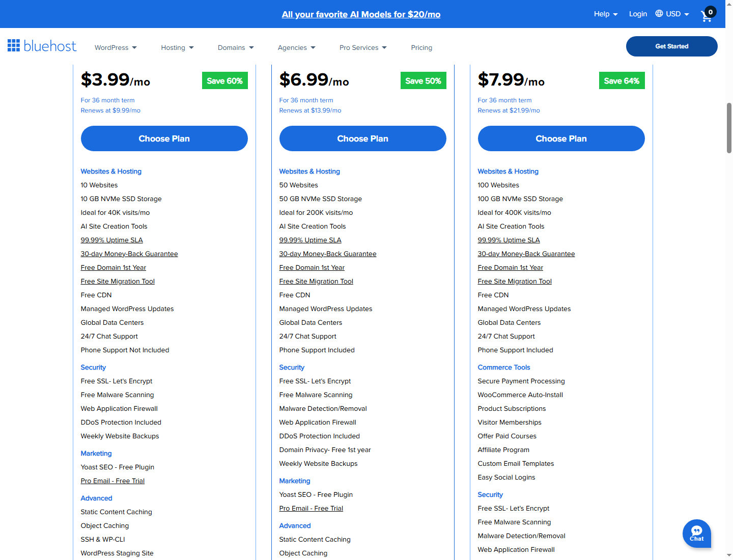Click Free Site Migration Tool in $6.99 plan
733x560 pixels.
coord(316,281)
